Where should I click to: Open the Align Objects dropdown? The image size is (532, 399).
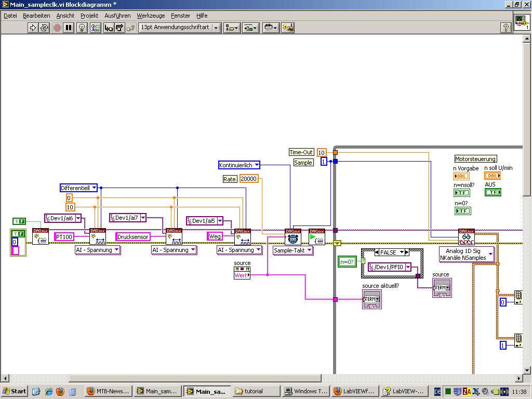(232, 28)
